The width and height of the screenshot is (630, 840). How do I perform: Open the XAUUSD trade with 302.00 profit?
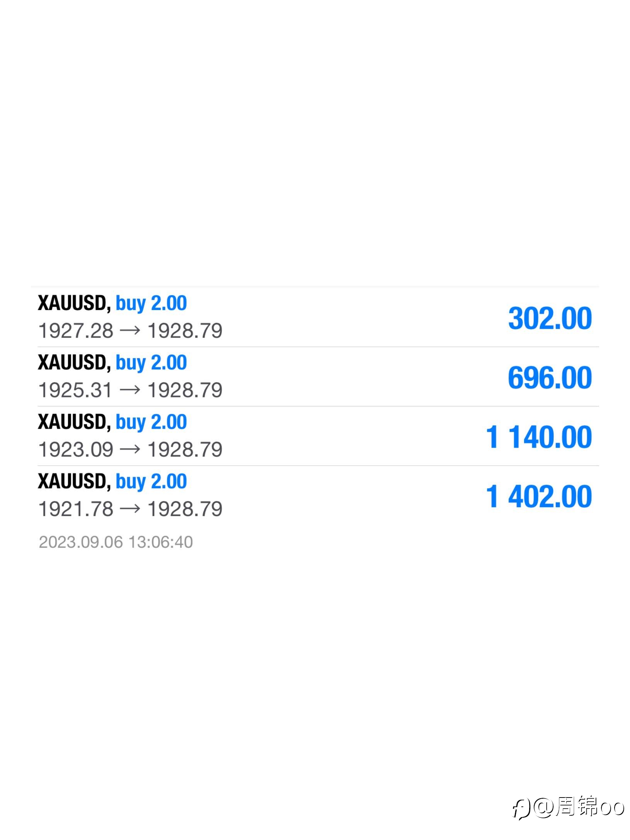tap(315, 317)
